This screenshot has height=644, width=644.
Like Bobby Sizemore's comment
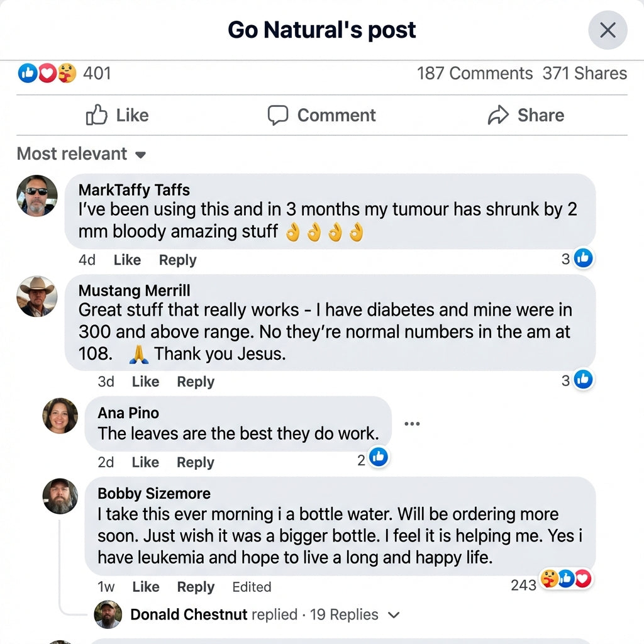point(145,587)
